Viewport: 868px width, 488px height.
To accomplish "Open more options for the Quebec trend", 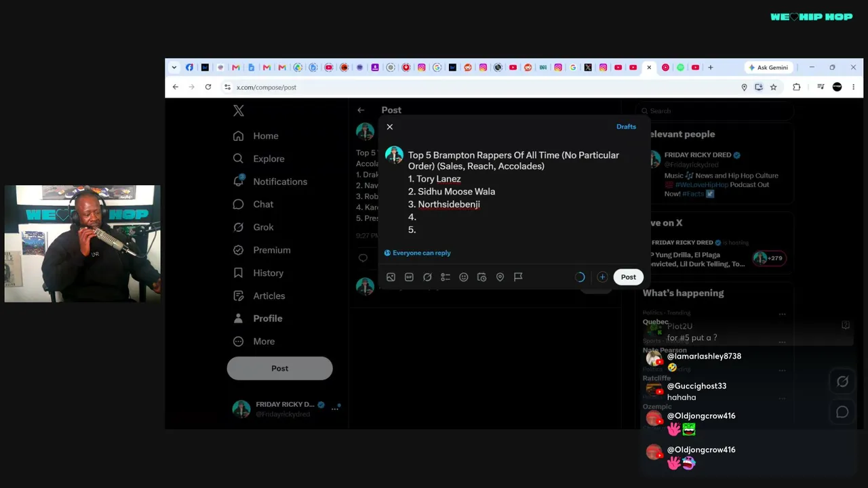I will pyautogui.click(x=782, y=314).
